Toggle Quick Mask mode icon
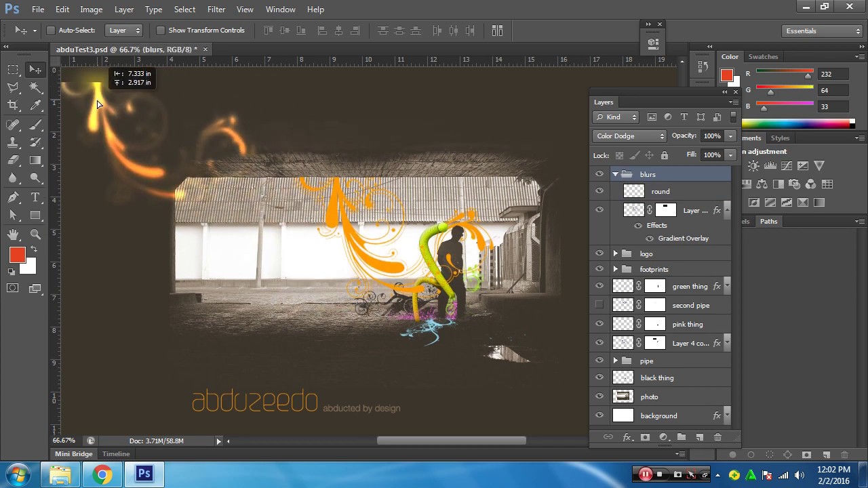Image resolution: width=868 pixels, height=488 pixels. (x=13, y=288)
